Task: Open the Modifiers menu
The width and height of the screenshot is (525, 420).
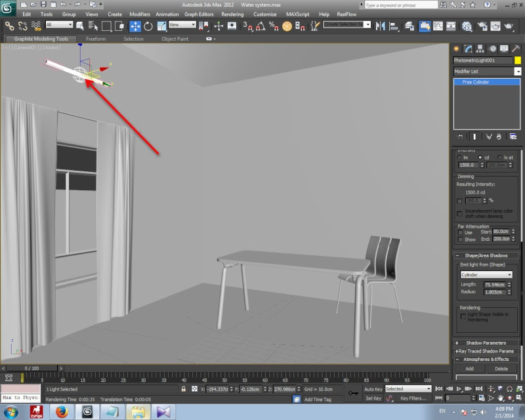Action: click(140, 14)
